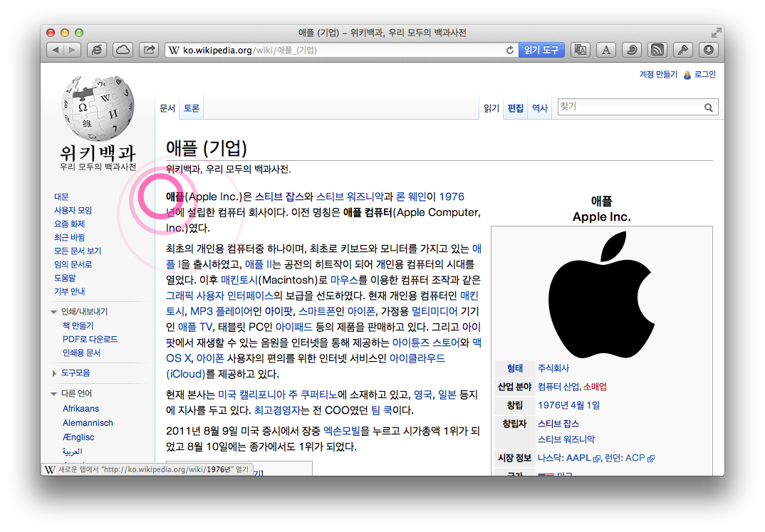
Task: Click the user icon beside 로그인
Action: [x=687, y=75]
